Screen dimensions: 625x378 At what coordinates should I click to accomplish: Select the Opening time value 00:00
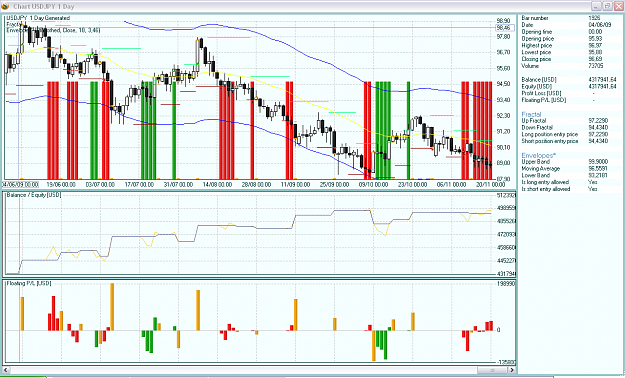[595, 32]
